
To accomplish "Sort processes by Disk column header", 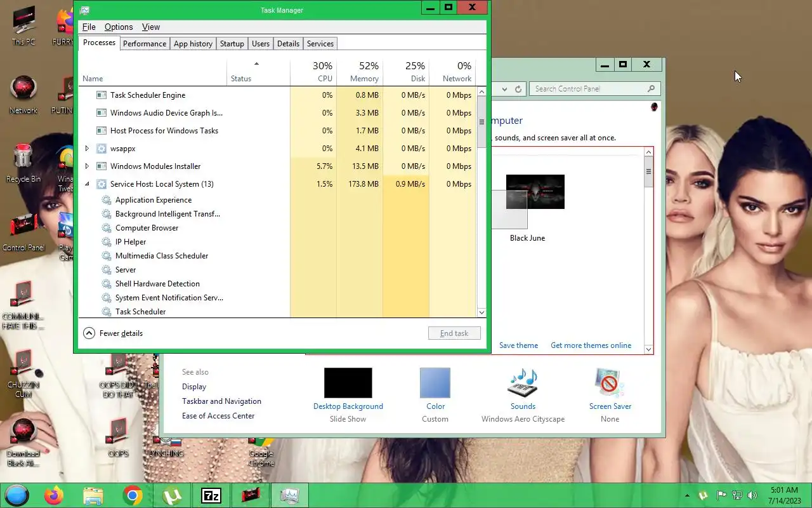I will click(406, 72).
